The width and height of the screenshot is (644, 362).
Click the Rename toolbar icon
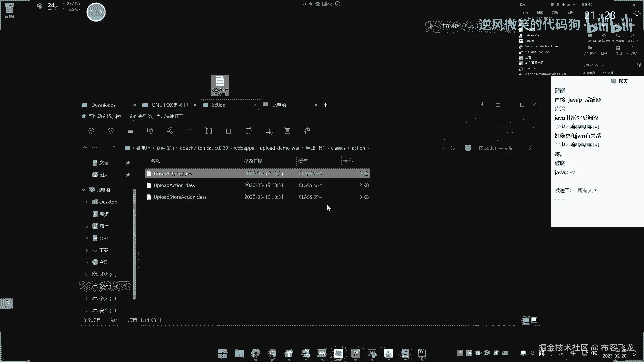209,131
